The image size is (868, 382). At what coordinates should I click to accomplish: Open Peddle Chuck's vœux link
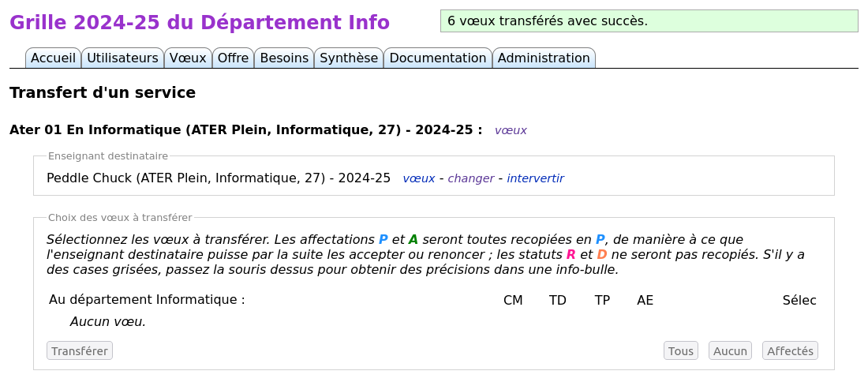tap(418, 178)
